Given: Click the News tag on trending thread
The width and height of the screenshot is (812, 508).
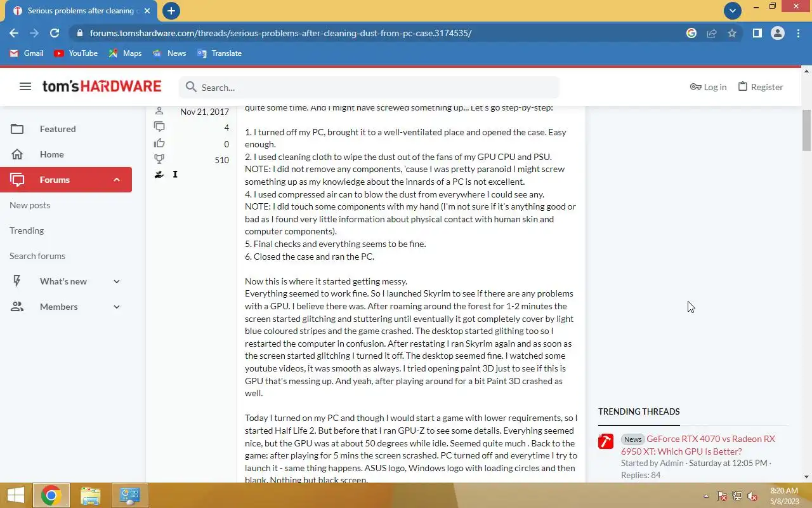Looking at the screenshot, I should pos(632,439).
